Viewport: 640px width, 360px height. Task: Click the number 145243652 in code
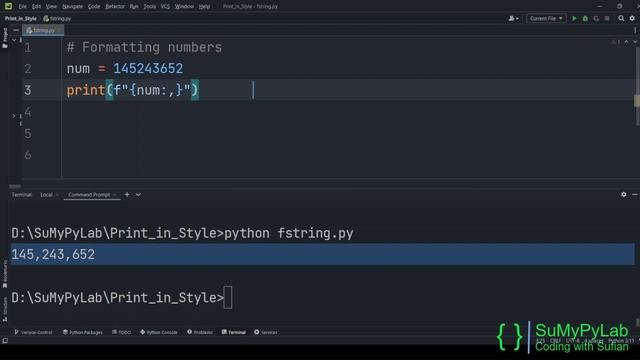tap(148, 69)
